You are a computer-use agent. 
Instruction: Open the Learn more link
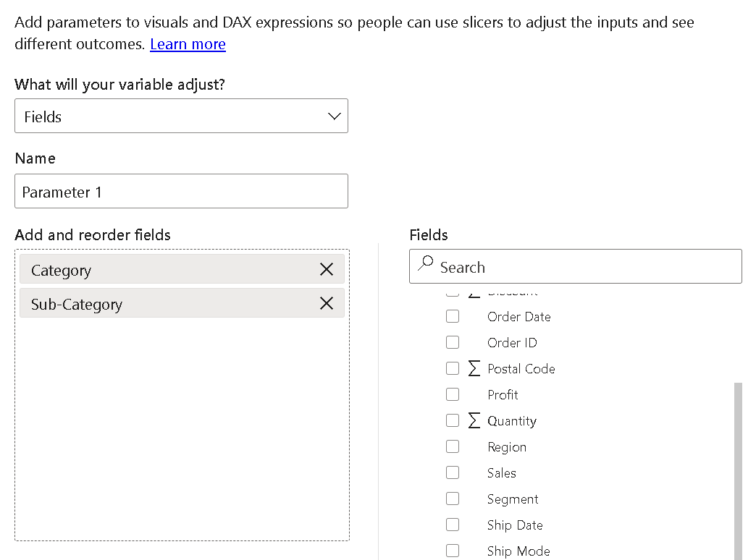pos(188,44)
